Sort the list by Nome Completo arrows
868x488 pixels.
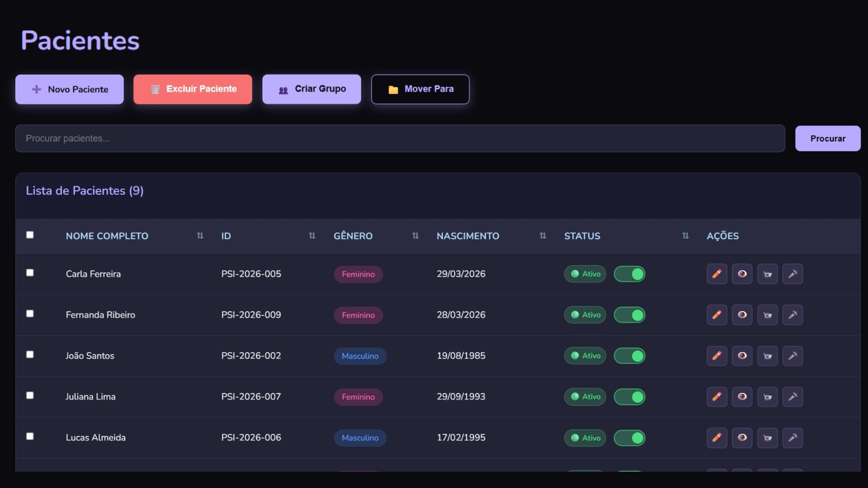[x=200, y=236]
